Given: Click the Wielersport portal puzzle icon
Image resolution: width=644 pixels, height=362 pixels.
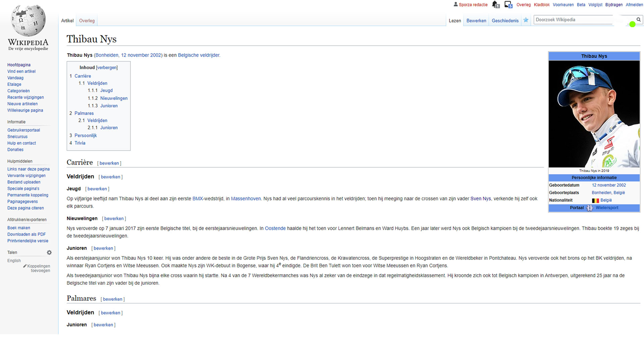Looking at the screenshot, I should pyautogui.click(x=589, y=208).
